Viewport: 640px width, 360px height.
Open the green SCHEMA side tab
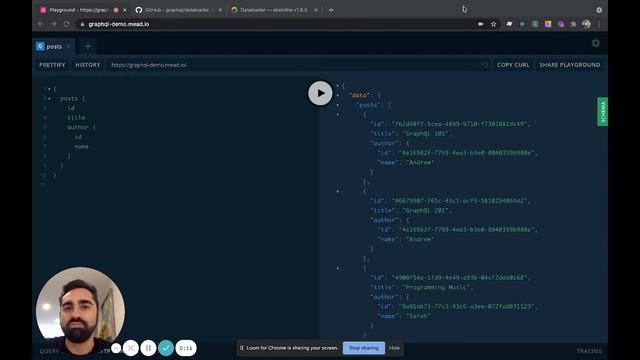pos(602,111)
